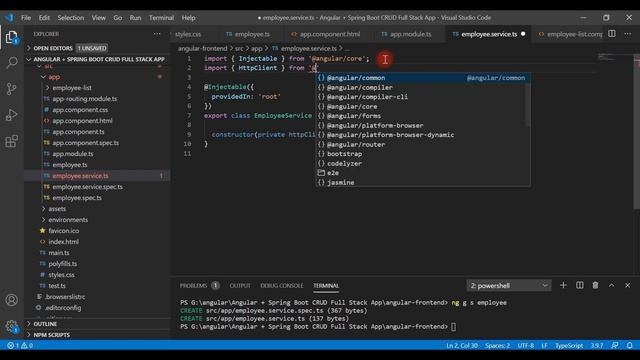The image size is (640, 360).
Task: Create a new terminal with plus icon
Action: click(x=563, y=285)
